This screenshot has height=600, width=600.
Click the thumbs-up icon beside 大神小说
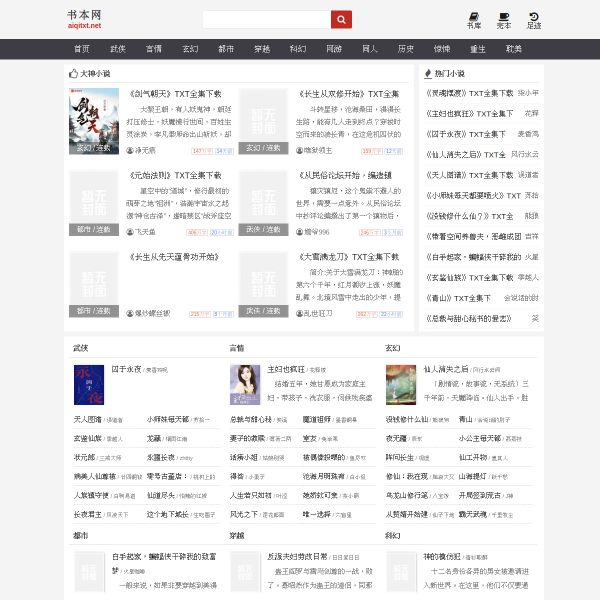73,73
